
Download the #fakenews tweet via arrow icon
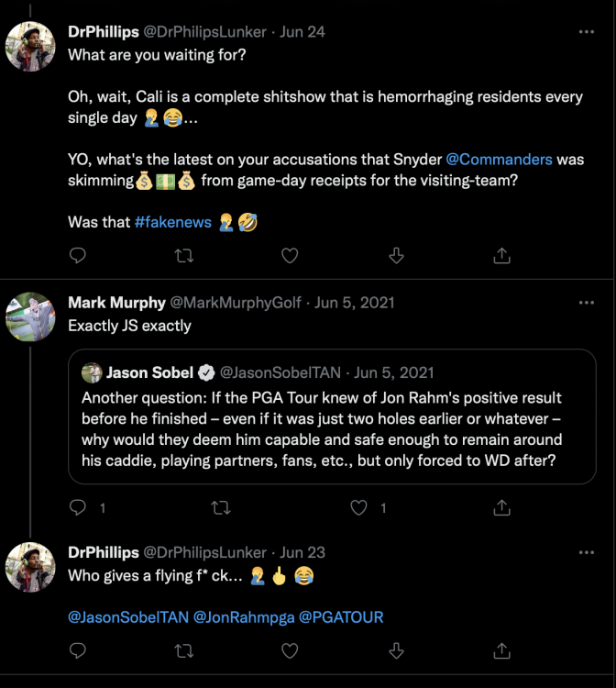coord(396,256)
